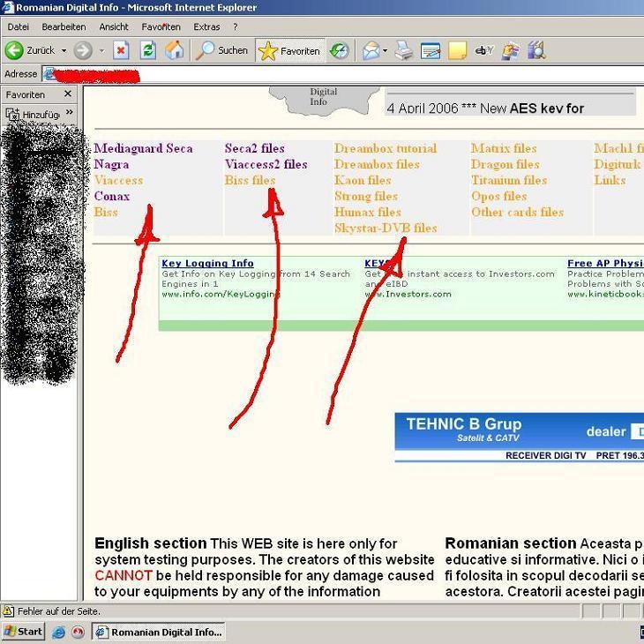Select Romanian Digital Info taskbar button

click(x=159, y=632)
